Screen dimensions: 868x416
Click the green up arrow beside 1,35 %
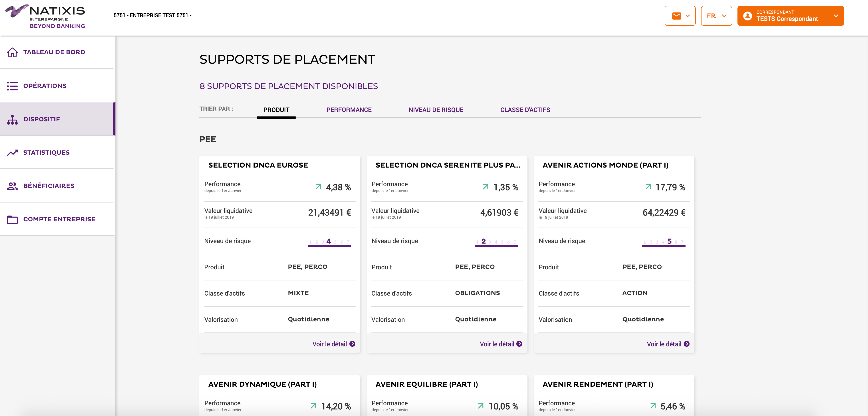tap(486, 187)
